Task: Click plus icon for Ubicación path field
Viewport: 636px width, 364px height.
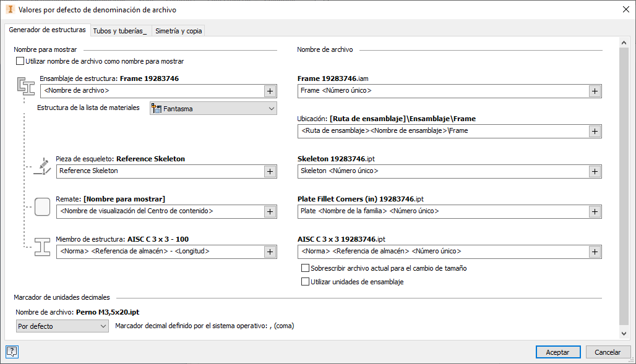Action: [595, 131]
